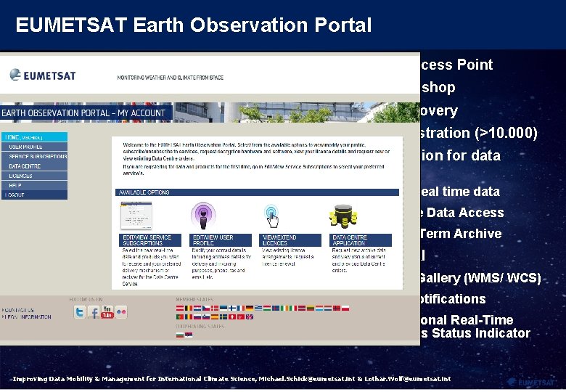Click the EUMETSAT logo in the portal header

(x=43, y=75)
